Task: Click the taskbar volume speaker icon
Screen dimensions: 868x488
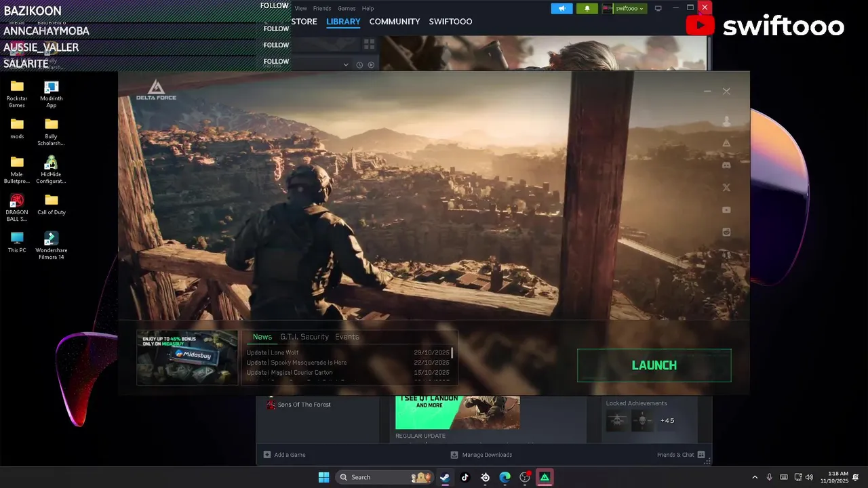Action: tap(809, 477)
